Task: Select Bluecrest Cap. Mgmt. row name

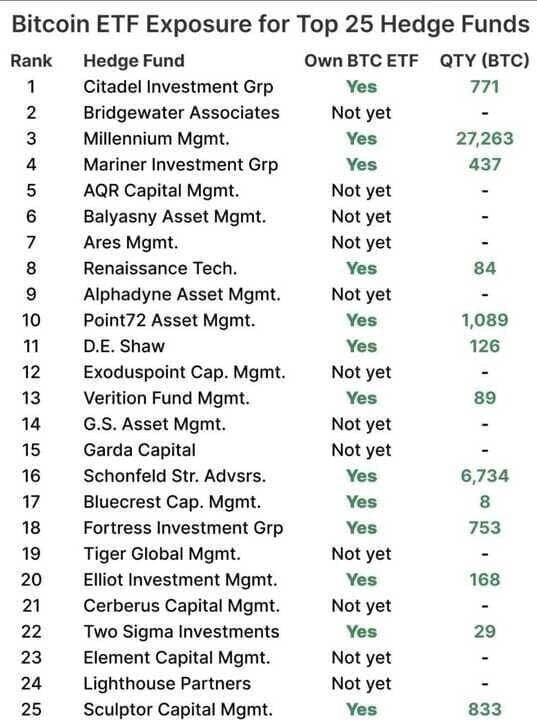Action: coord(172,502)
